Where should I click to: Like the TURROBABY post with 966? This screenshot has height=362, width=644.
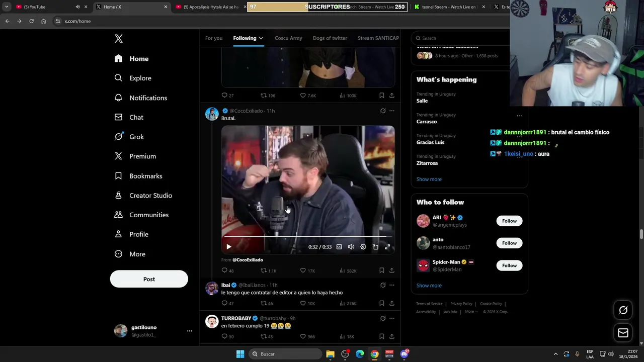click(307, 336)
